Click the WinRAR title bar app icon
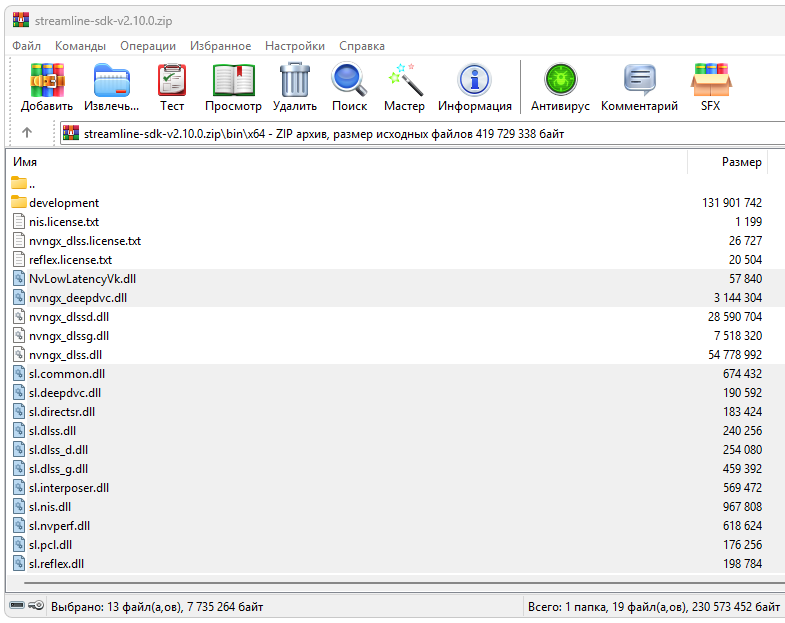 coord(21,20)
